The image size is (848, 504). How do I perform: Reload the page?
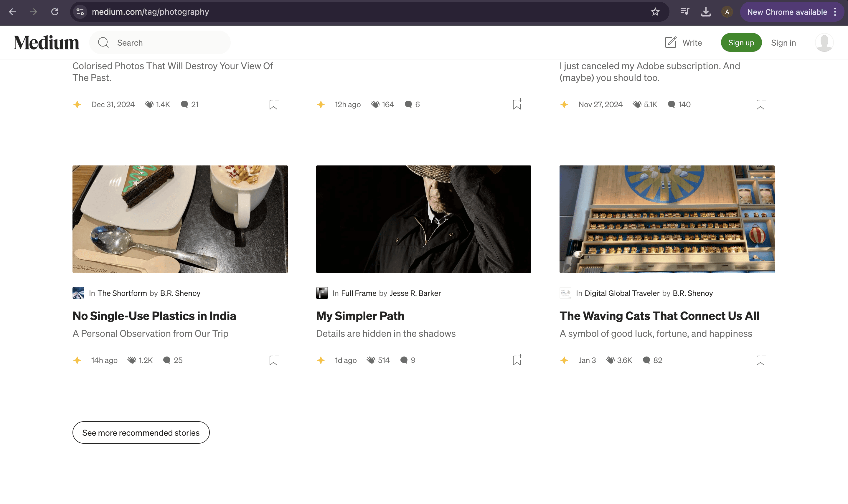[55, 12]
